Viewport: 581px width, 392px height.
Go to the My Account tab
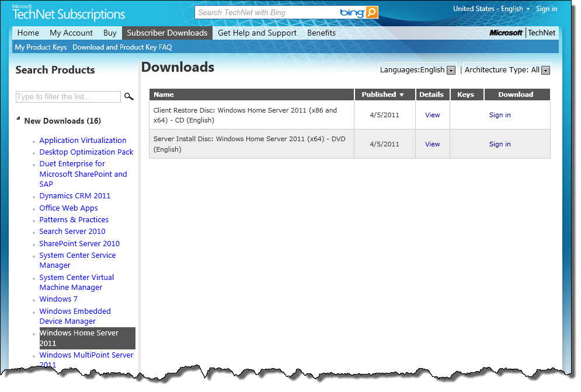[71, 33]
